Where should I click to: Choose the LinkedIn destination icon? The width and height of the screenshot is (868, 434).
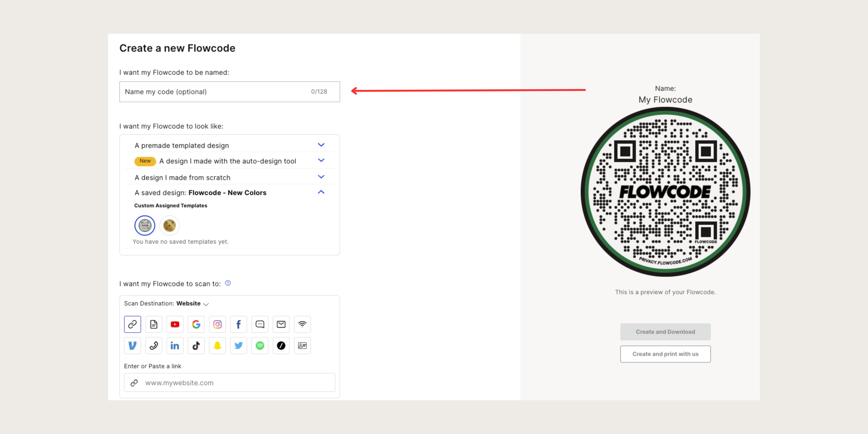[x=175, y=345]
